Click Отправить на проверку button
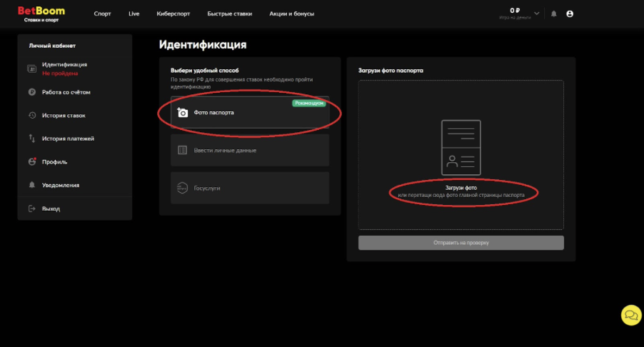Image resolution: width=644 pixels, height=347 pixels. 461,243
